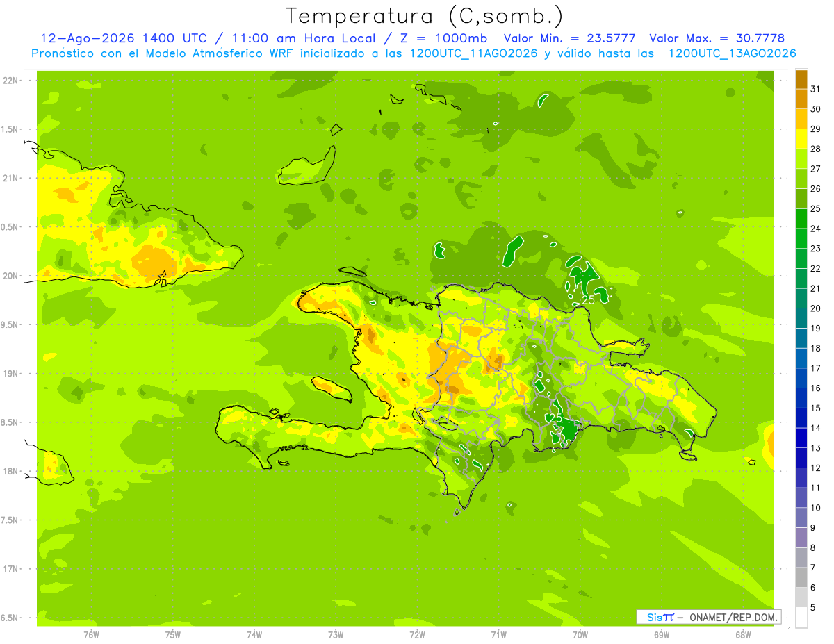The width and height of the screenshot is (834, 644).
Task: Click the legend value 31
Action: click(816, 89)
